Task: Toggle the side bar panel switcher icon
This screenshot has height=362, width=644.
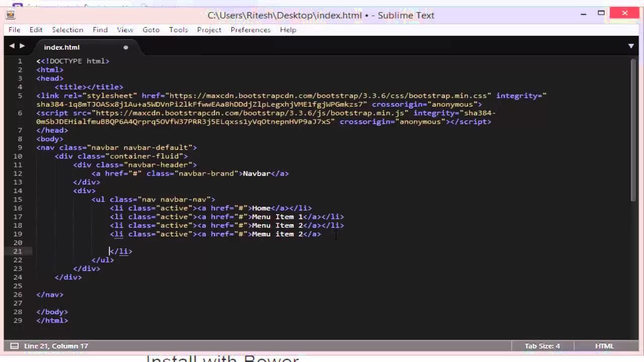Action: click(x=15, y=346)
